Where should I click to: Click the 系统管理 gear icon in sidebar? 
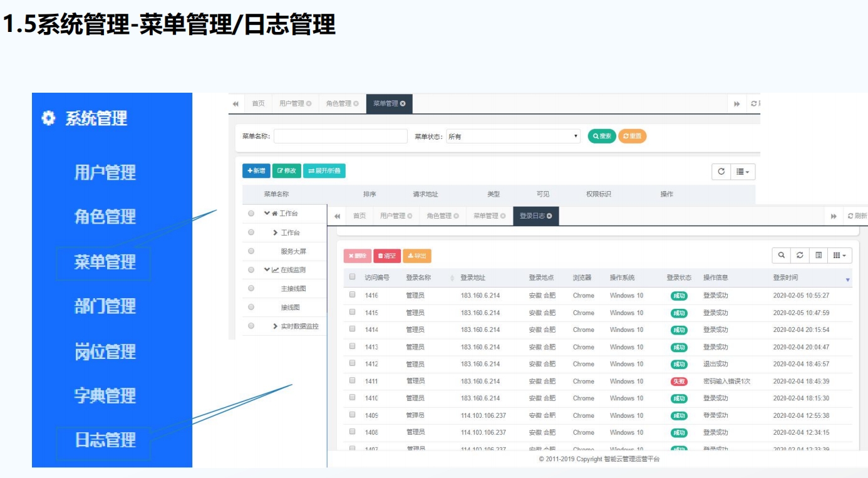(48, 118)
